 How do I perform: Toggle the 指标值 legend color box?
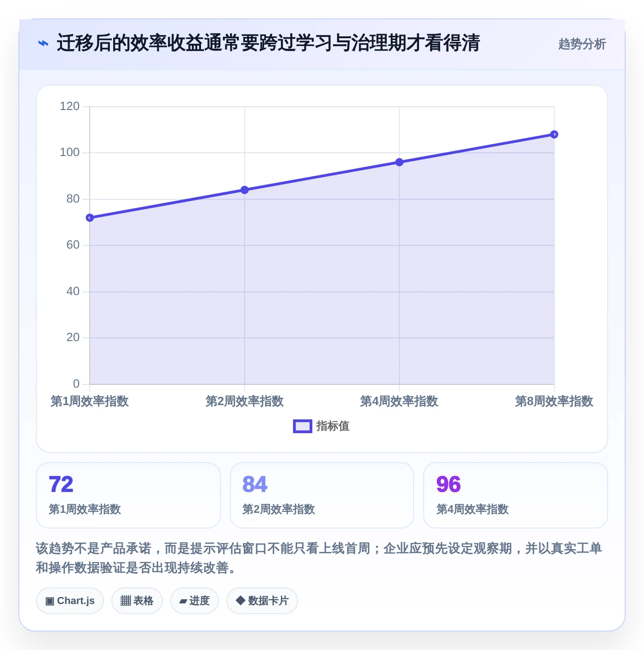[302, 426]
